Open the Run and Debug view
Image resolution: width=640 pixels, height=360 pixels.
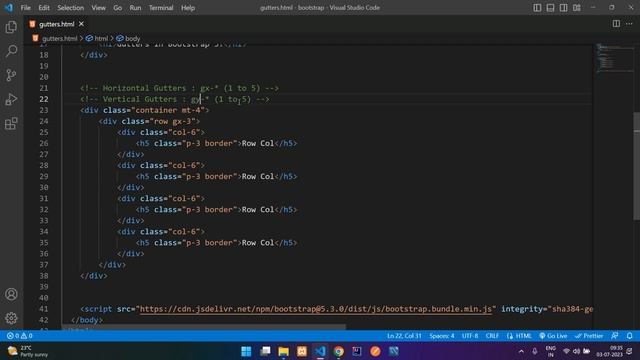pos(11,99)
